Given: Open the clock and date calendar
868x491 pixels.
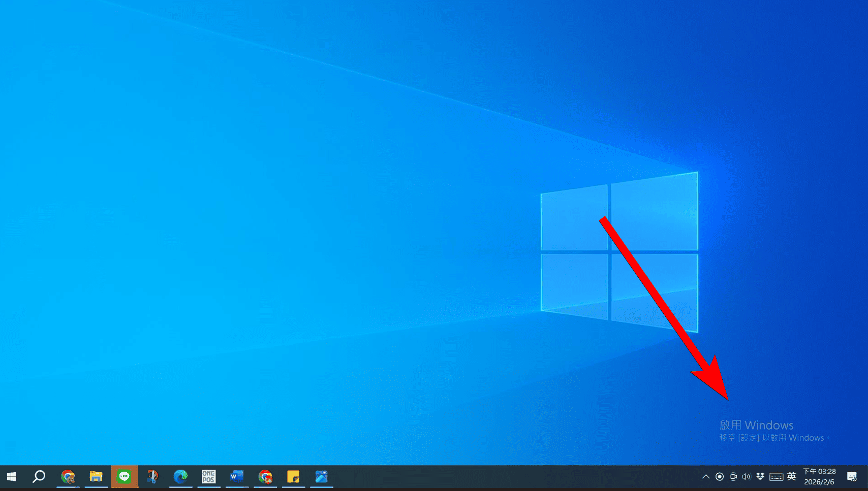Looking at the screenshot, I should (819, 477).
